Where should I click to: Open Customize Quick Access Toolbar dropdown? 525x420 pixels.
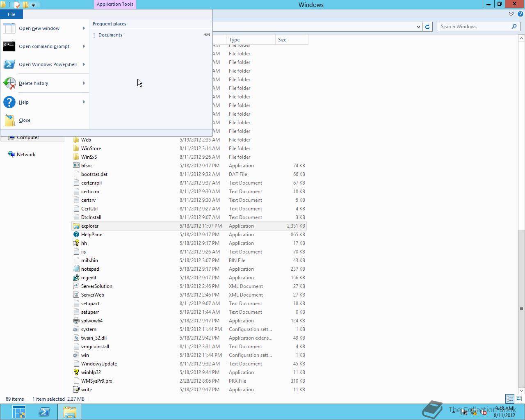point(33,5)
